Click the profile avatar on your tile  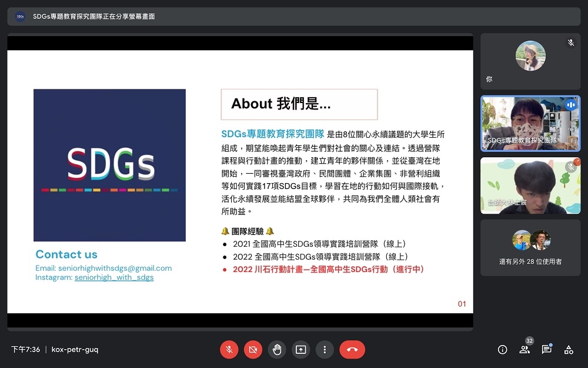click(x=530, y=55)
